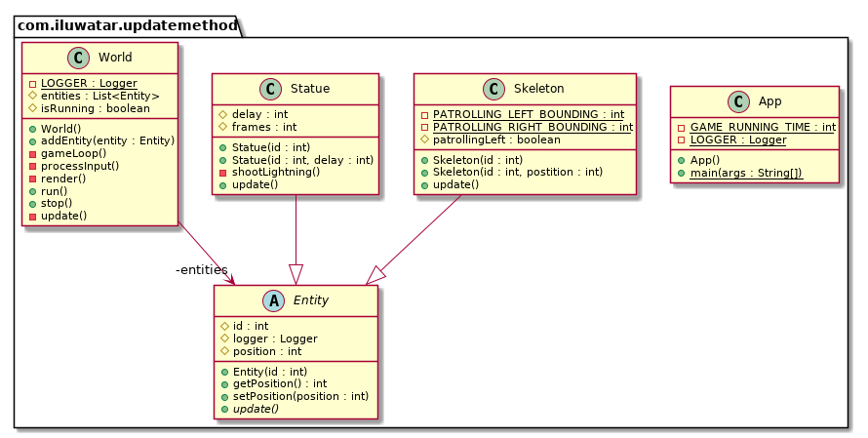Click protected diamond icon beside patrollingLeft field

click(x=425, y=139)
